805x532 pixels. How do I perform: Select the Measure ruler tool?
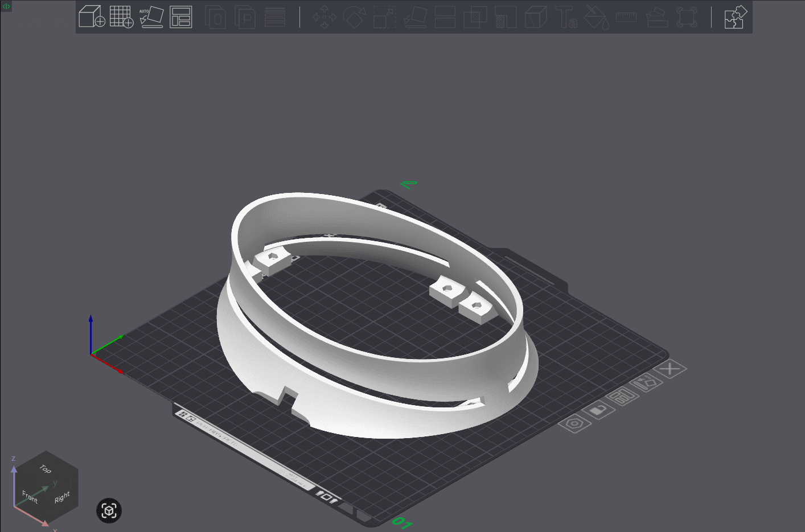(x=626, y=17)
